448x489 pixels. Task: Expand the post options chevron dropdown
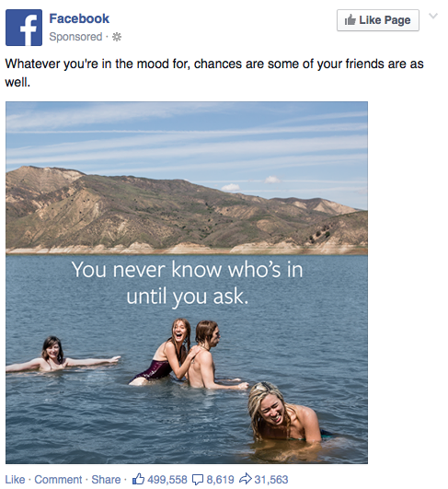click(x=433, y=16)
